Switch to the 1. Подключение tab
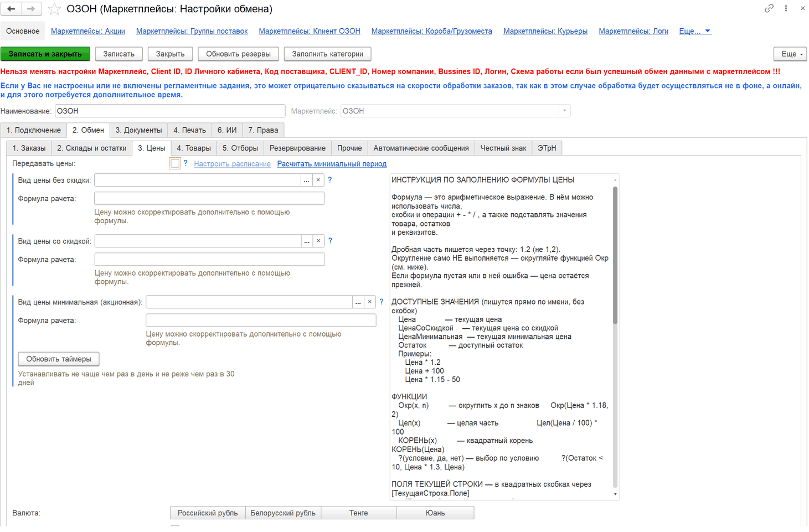 click(x=34, y=130)
